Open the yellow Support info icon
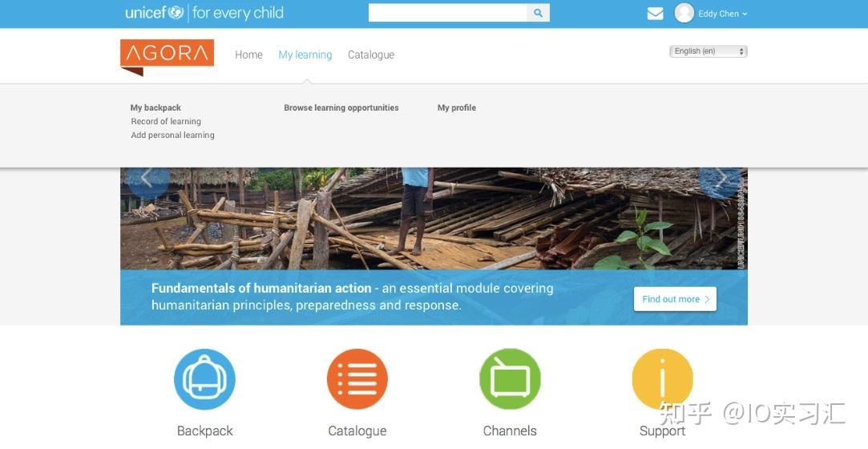The width and height of the screenshot is (868, 449). [x=662, y=379]
